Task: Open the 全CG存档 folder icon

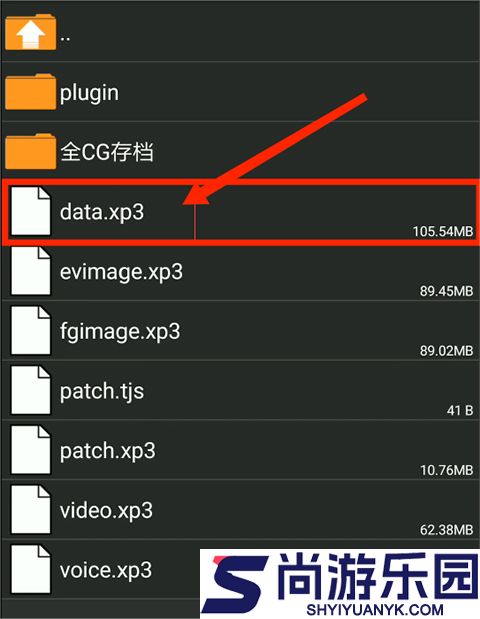Action: pos(30,151)
